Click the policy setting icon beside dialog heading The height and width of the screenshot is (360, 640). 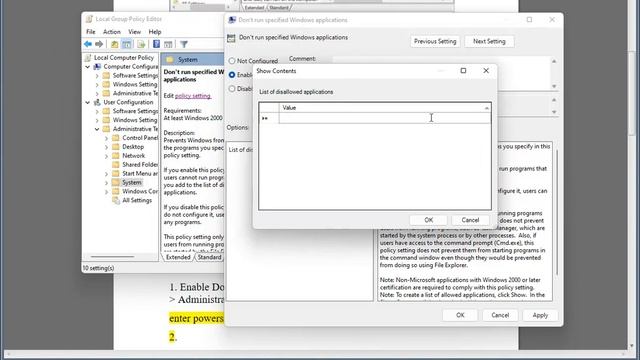[231, 38]
